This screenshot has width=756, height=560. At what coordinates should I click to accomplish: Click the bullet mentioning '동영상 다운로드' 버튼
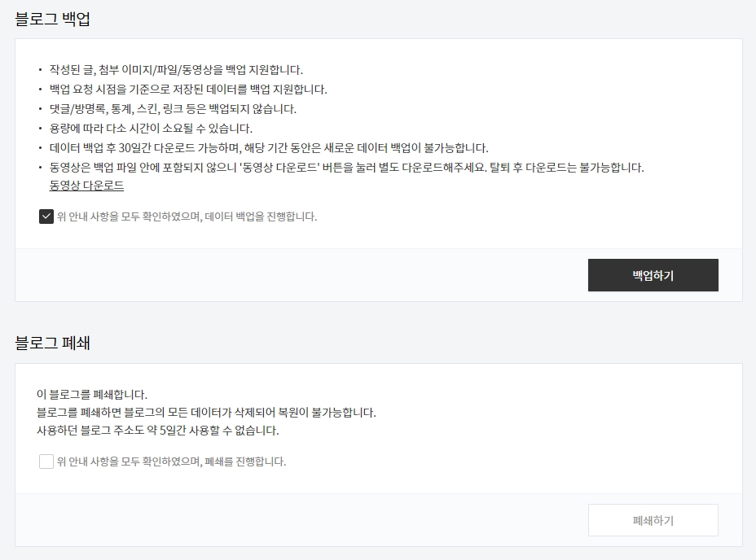pyautogui.click(x=347, y=168)
